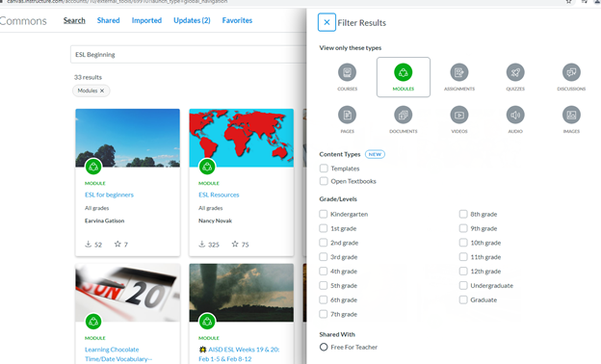Check the Templates content type
This screenshot has width=601, height=364.
324,169
